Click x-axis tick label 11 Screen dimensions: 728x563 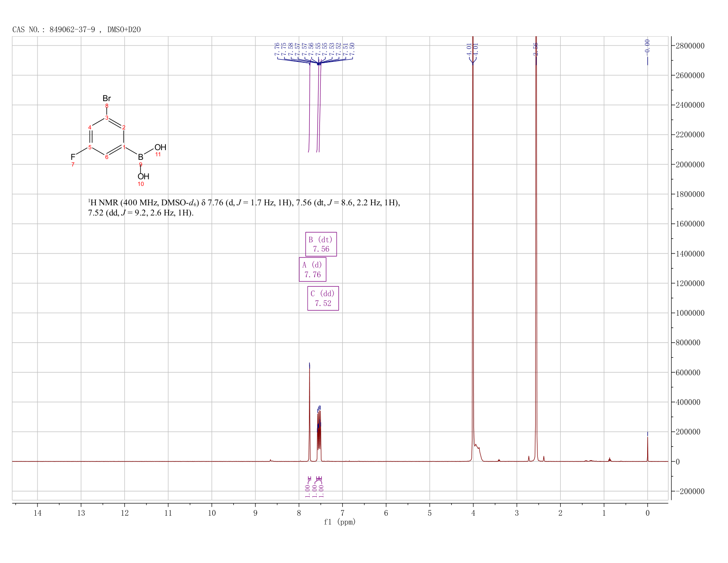point(168,513)
